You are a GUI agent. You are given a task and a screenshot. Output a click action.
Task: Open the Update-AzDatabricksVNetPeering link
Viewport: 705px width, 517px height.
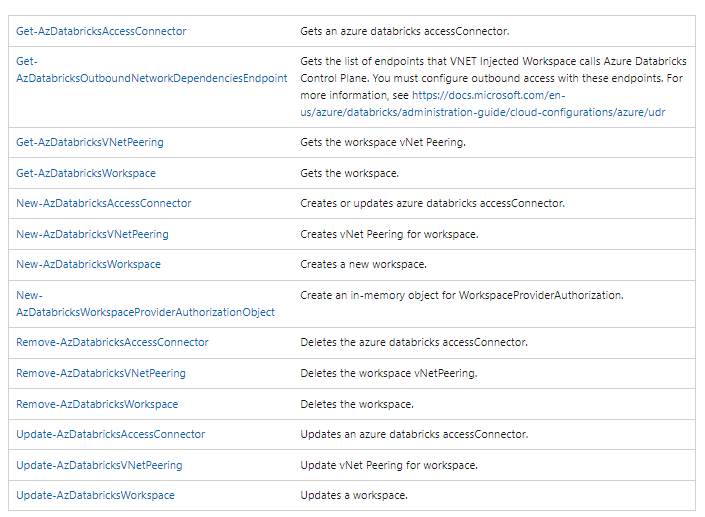[x=99, y=465]
